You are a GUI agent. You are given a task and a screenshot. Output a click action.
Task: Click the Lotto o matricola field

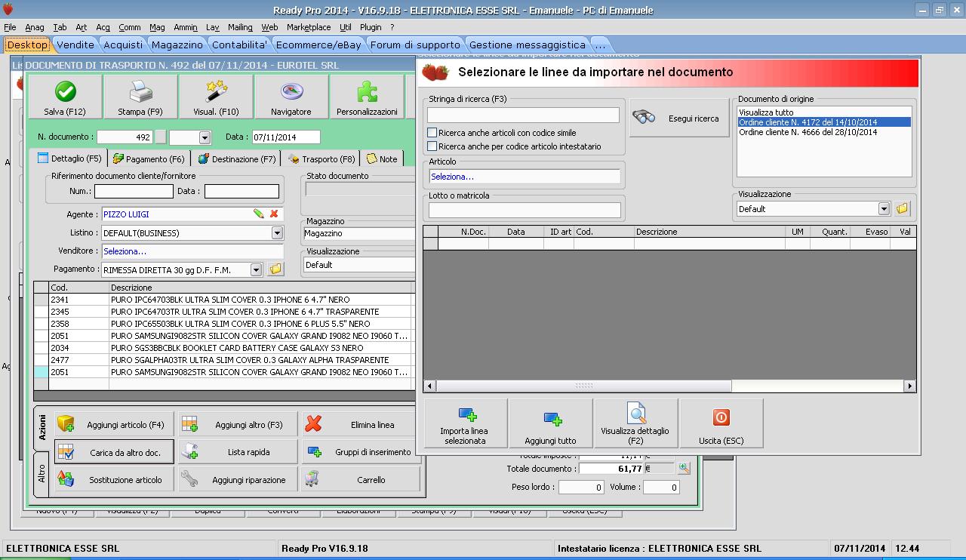525,210
